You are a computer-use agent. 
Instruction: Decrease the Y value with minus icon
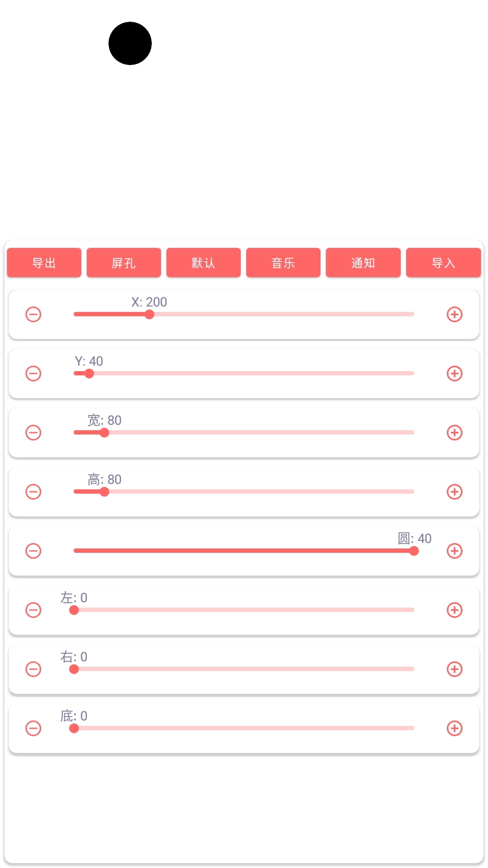34,374
